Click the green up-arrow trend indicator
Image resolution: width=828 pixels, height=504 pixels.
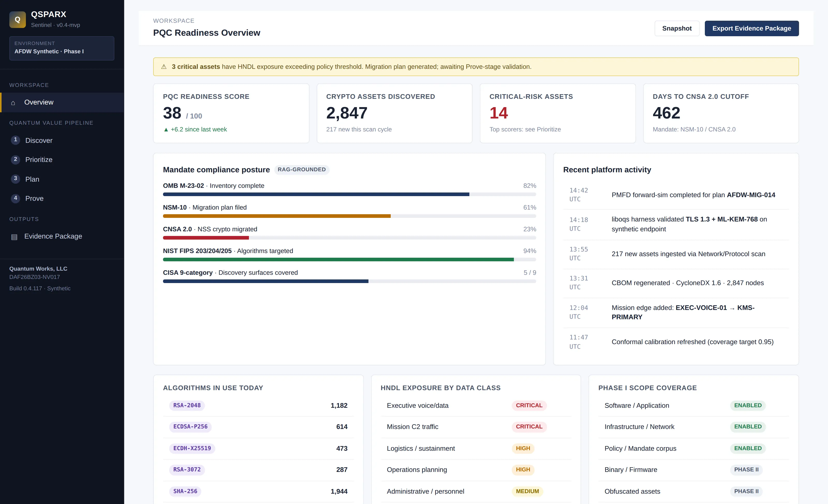pyautogui.click(x=166, y=130)
